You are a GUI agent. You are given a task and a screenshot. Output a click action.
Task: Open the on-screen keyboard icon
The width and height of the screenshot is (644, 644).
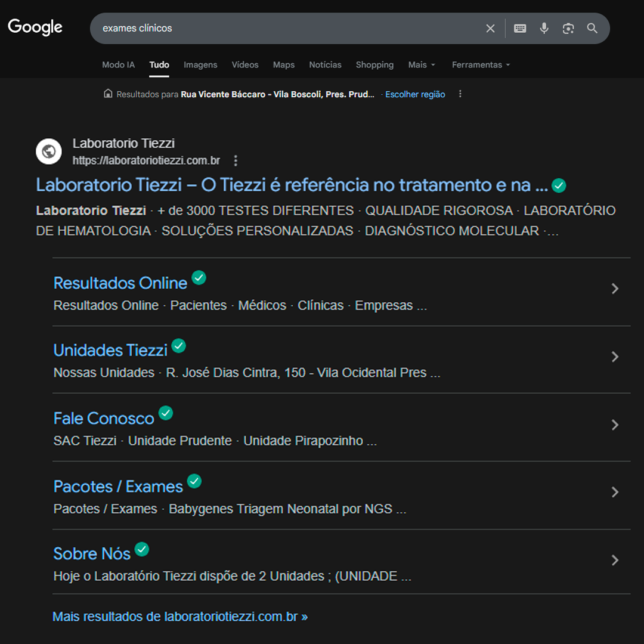click(x=520, y=29)
